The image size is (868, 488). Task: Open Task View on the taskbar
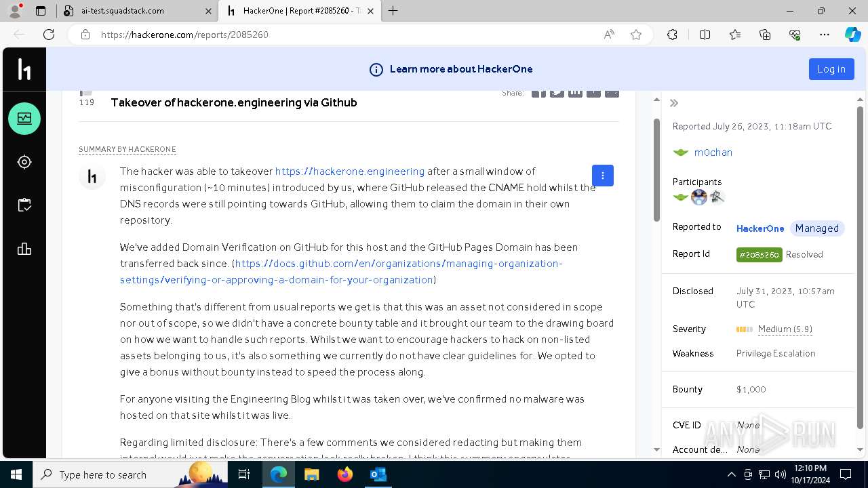tap(244, 474)
